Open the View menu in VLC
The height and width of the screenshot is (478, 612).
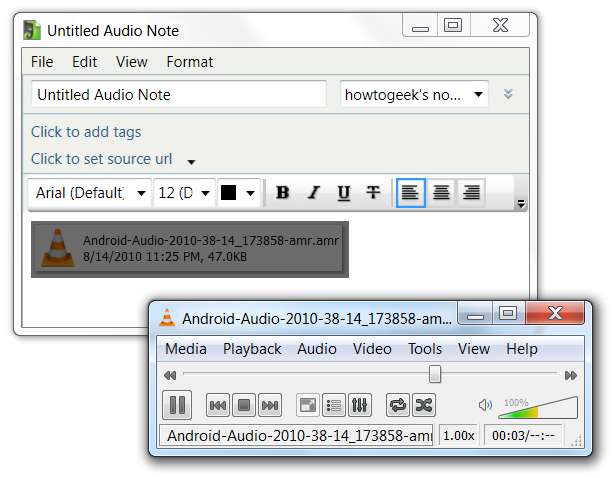(474, 349)
